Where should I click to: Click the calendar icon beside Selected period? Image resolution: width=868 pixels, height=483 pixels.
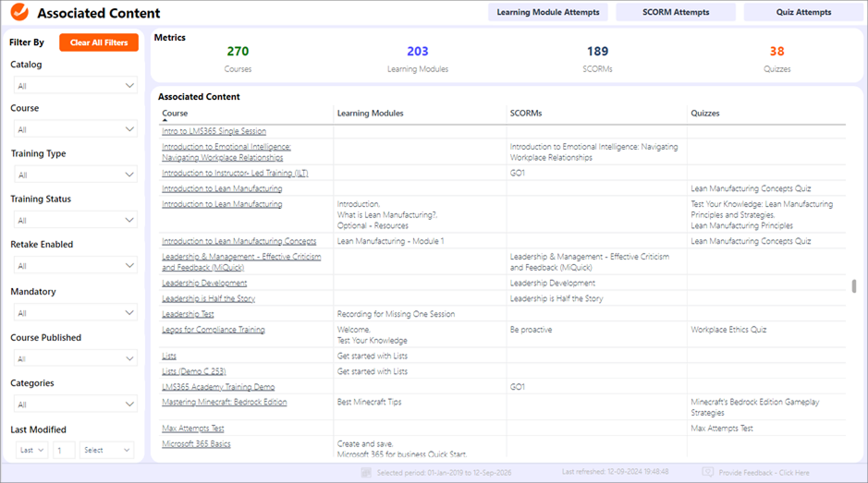367,473
